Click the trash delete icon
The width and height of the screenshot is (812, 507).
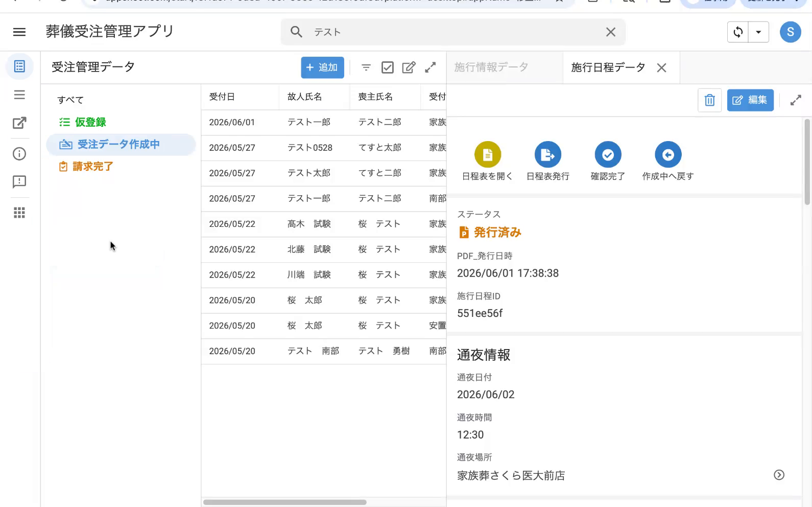[709, 100]
